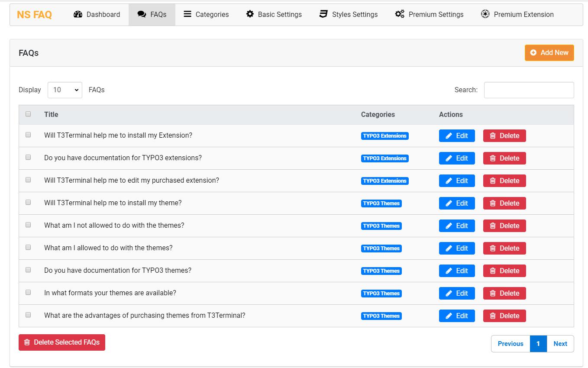
Task: Click the speech bubbles FAQs icon
Action: coord(142,14)
